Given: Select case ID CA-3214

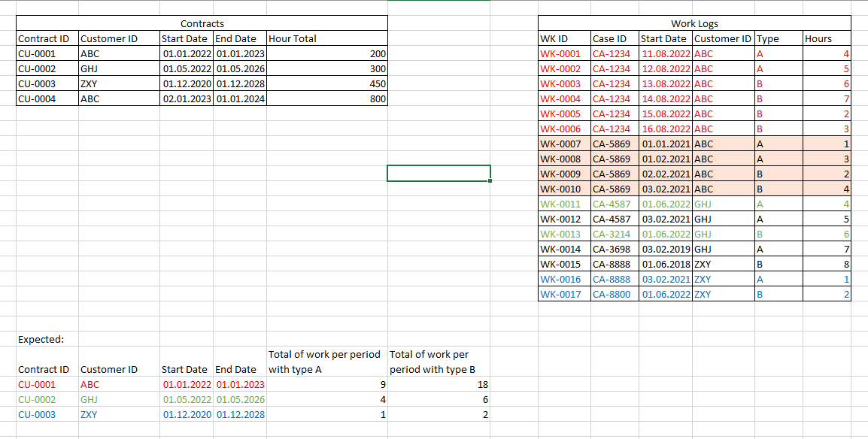Looking at the screenshot, I should [615, 234].
